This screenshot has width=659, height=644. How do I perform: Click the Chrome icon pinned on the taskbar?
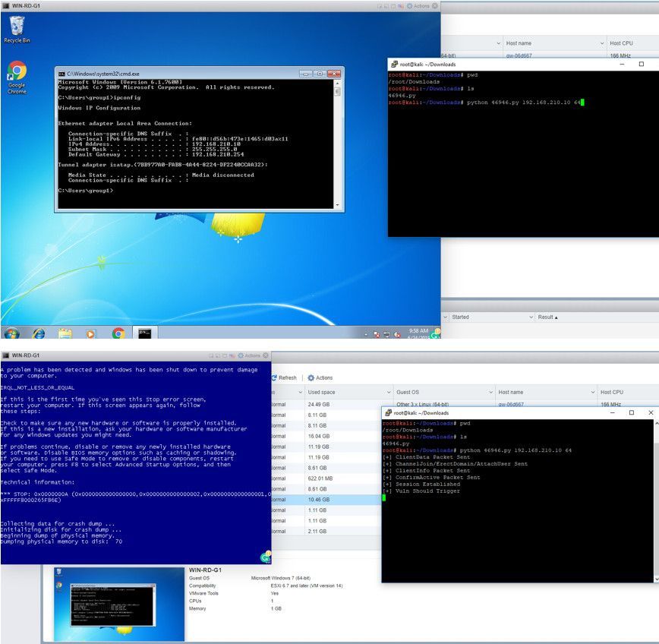[118, 333]
